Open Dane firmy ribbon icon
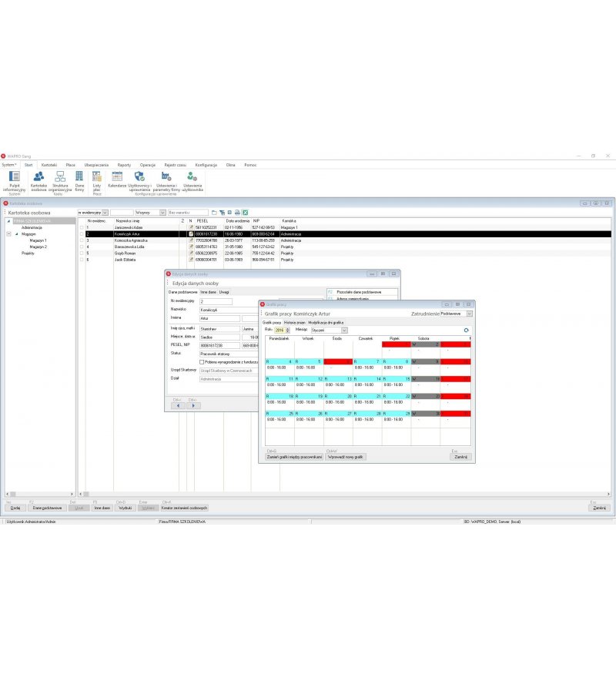Viewport: 616px width, 678px height. coord(79,181)
